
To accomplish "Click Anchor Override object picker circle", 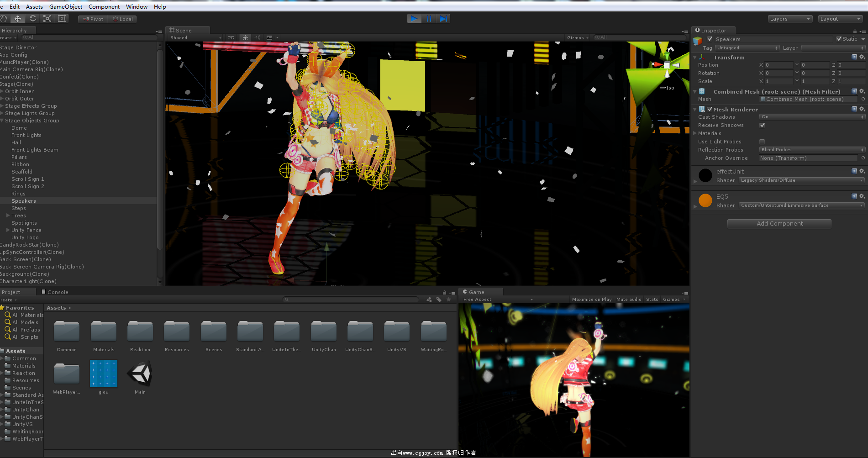I will 863,158.
